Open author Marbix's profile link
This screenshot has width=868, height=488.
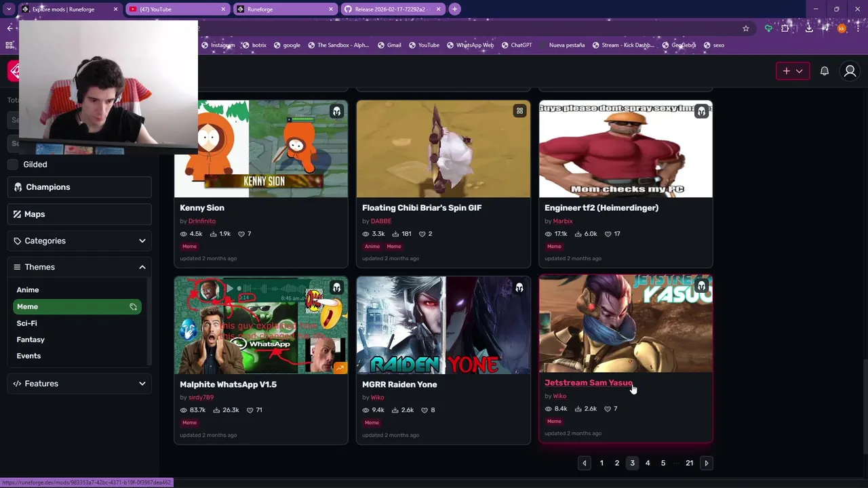coord(563,221)
